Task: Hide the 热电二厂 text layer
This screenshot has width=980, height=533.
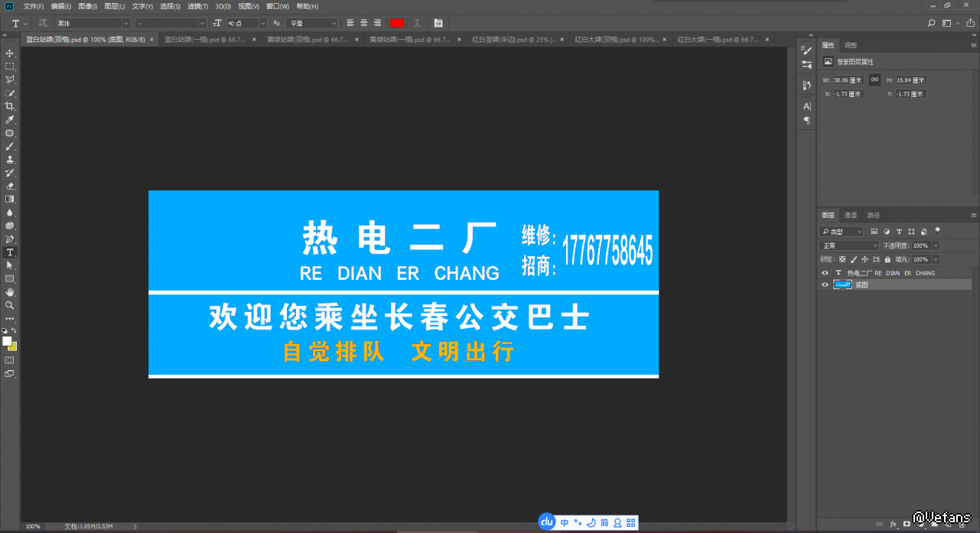Action: point(825,273)
